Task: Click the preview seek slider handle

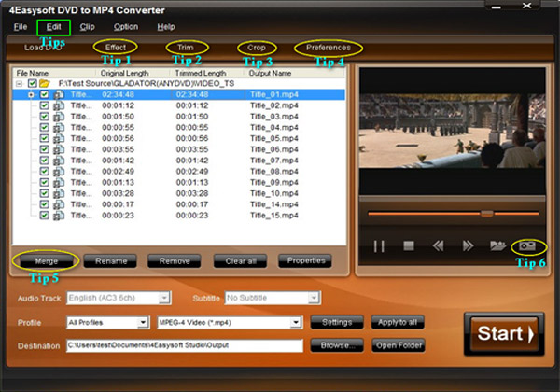Action: pos(487,214)
